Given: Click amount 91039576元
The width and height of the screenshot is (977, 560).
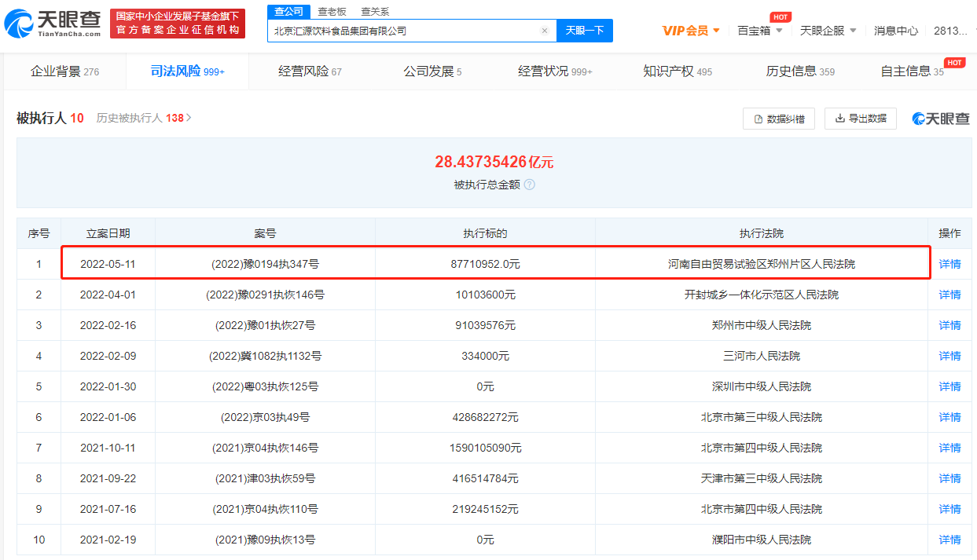Looking at the screenshot, I should [x=485, y=325].
